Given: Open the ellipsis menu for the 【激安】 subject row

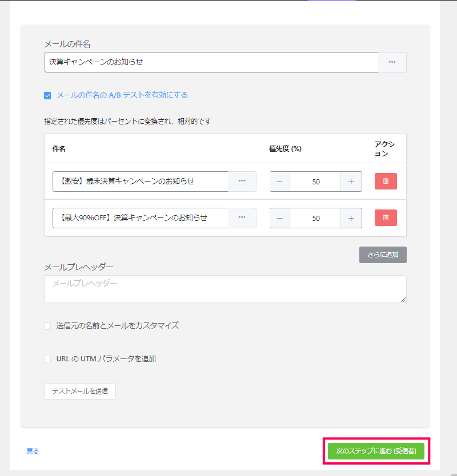Looking at the screenshot, I should [x=242, y=181].
